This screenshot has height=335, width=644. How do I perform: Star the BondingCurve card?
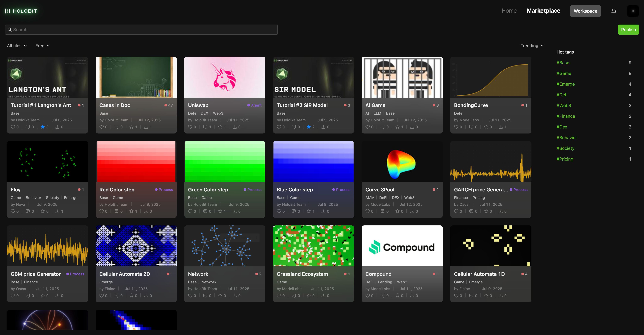click(x=486, y=127)
